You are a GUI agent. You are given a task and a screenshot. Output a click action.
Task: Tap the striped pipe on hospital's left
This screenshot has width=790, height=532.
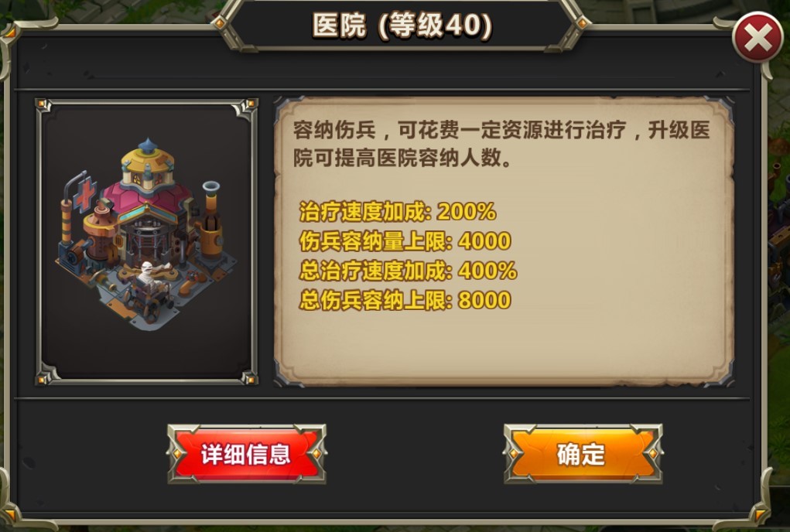tap(67, 221)
